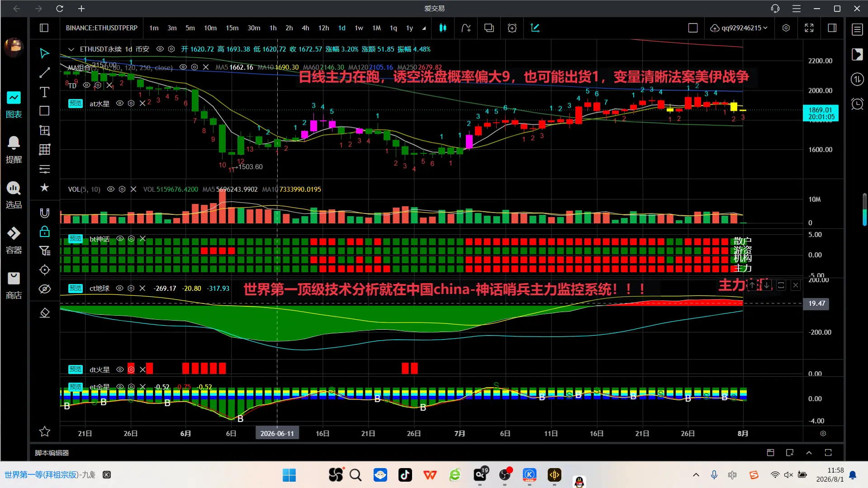Hide the MA组合 indicator with eye icon
868x488 pixels.
(183, 67)
